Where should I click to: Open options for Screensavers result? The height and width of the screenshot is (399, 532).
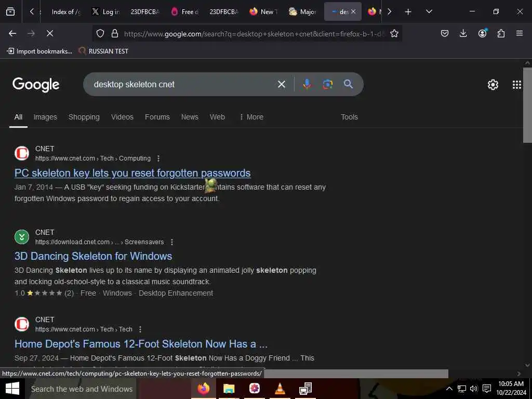click(x=171, y=242)
